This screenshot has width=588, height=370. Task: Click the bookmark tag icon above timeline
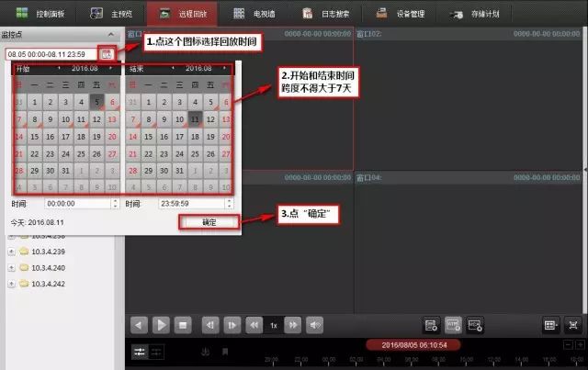coord(225,351)
